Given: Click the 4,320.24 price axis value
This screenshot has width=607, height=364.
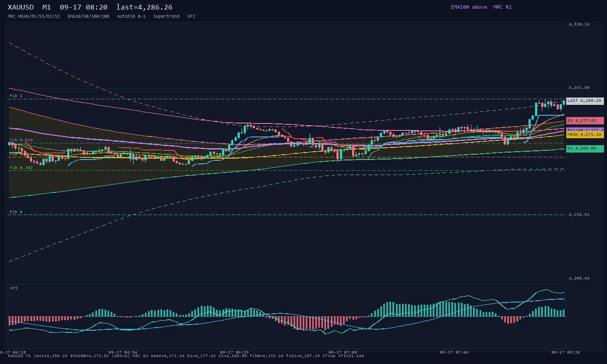Looking at the screenshot, I should [579, 24].
